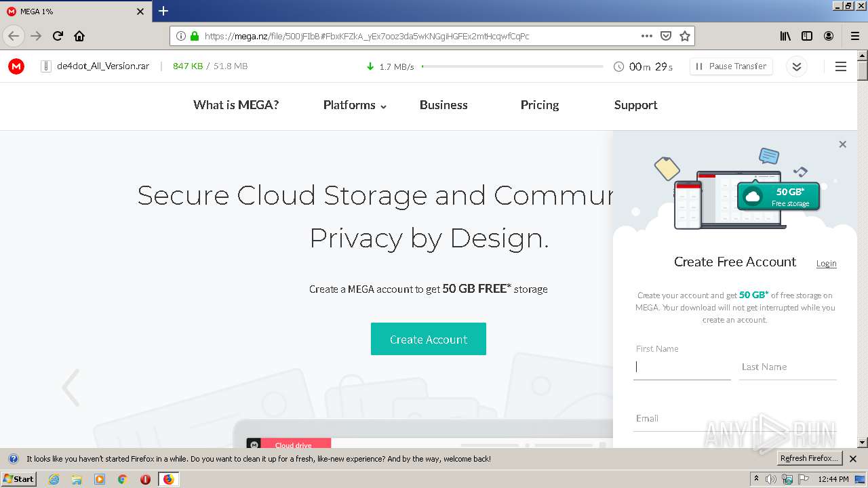Click Refresh Firefox button
This screenshot has width=868, height=488.
tap(810, 458)
